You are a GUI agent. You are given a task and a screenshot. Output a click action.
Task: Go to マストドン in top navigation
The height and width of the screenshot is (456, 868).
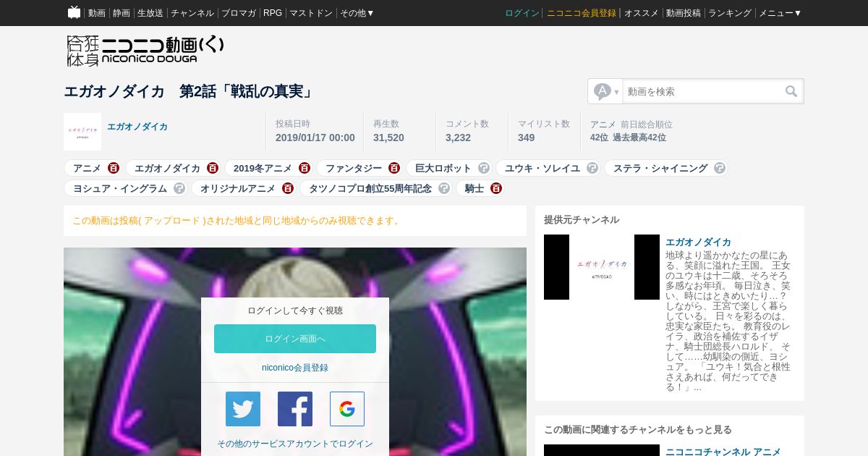coord(311,13)
